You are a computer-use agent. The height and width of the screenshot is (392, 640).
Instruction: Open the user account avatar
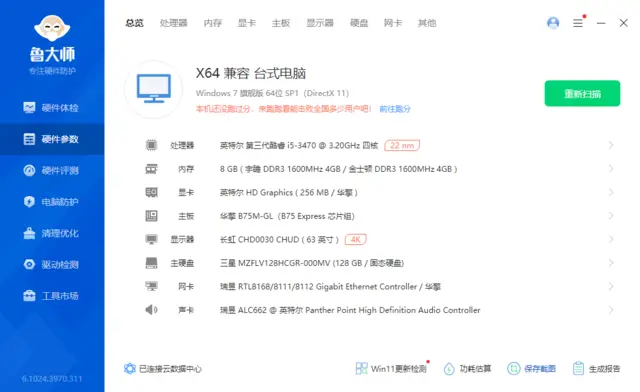click(553, 23)
